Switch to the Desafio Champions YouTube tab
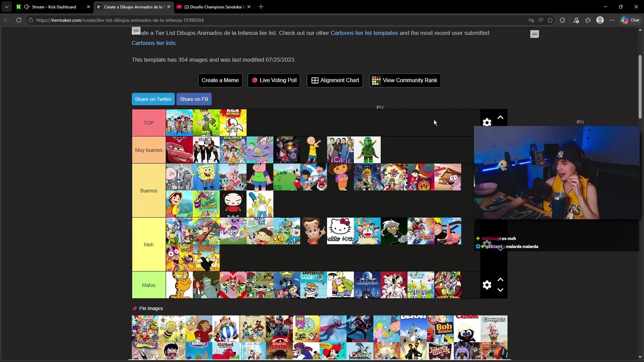Image resolution: width=644 pixels, height=362 pixels. 214,7
